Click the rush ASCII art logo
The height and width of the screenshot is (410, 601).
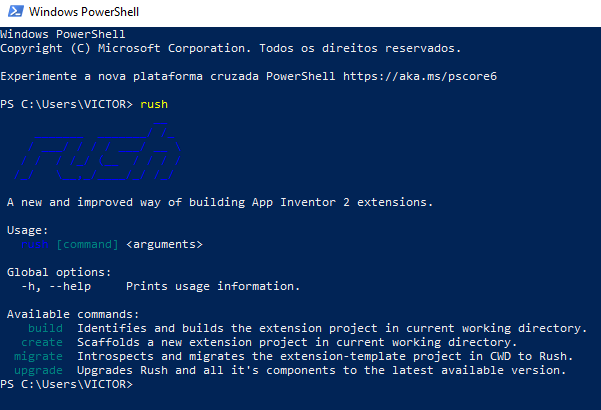pyautogui.click(x=98, y=151)
